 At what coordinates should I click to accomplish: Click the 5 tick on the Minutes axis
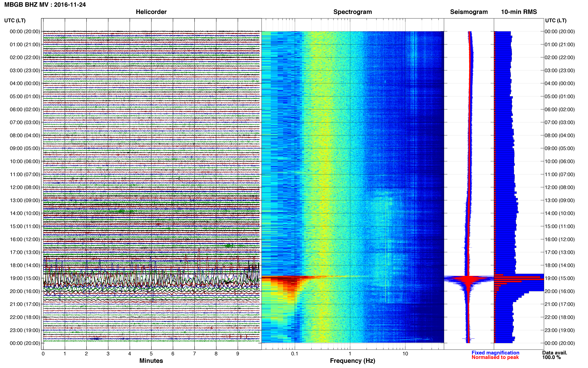point(151,354)
